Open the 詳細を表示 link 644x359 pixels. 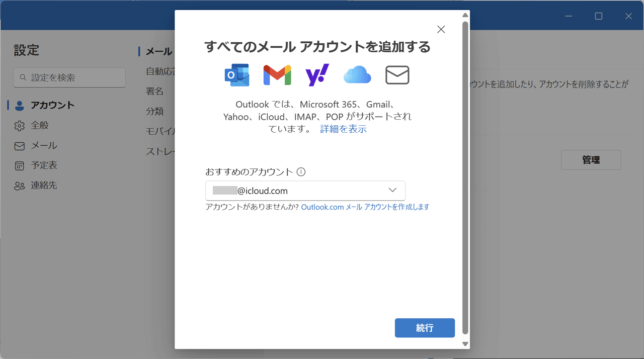(x=344, y=129)
